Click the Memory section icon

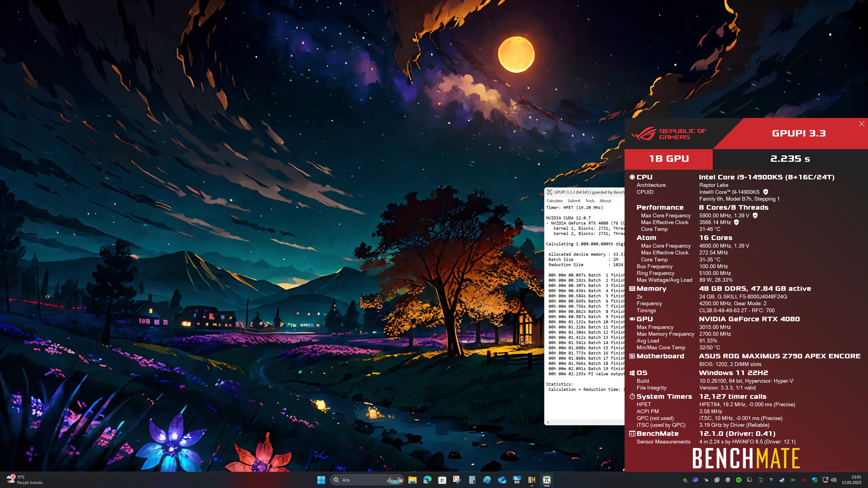pos(632,289)
